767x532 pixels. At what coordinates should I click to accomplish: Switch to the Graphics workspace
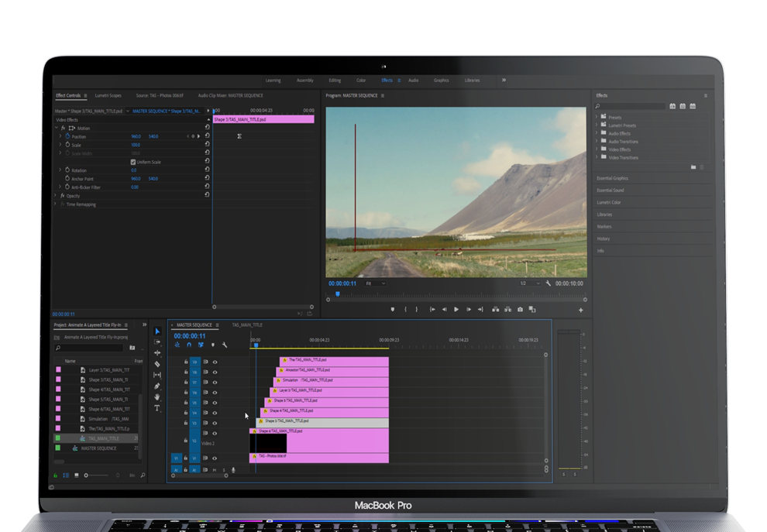tap(442, 81)
